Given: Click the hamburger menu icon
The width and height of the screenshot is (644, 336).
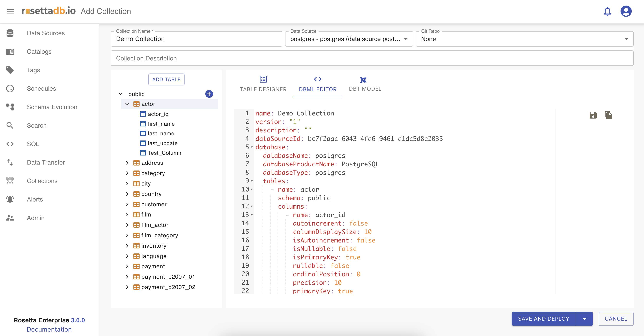Looking at the screenshot, I should pos(10,11).
